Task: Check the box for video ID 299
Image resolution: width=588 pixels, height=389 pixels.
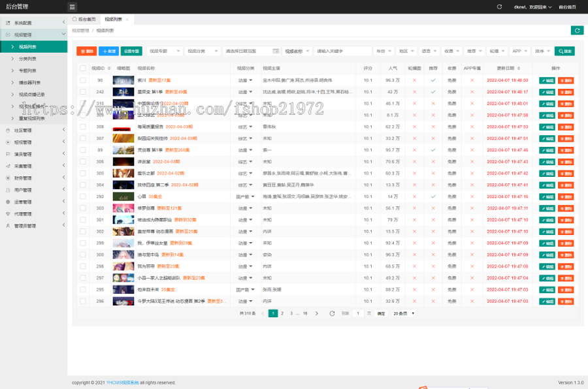Action: (x=83, y=243)
